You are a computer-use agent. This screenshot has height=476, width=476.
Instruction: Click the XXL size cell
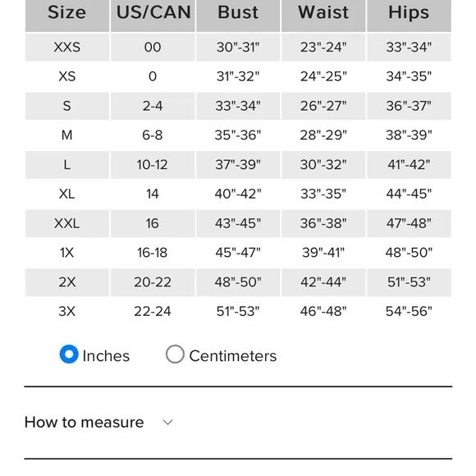[x=67, y=223]
